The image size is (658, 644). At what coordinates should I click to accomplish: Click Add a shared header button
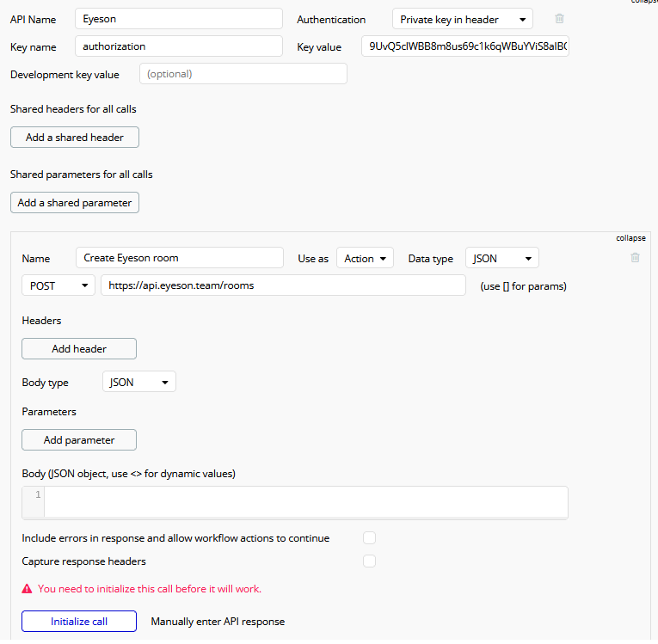point(75,137)
